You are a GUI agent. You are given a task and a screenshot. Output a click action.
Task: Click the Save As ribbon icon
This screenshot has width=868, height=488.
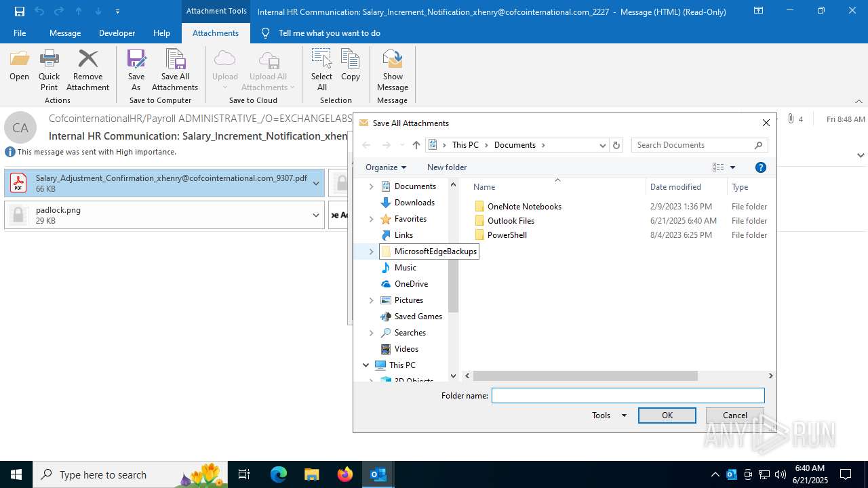136,59
